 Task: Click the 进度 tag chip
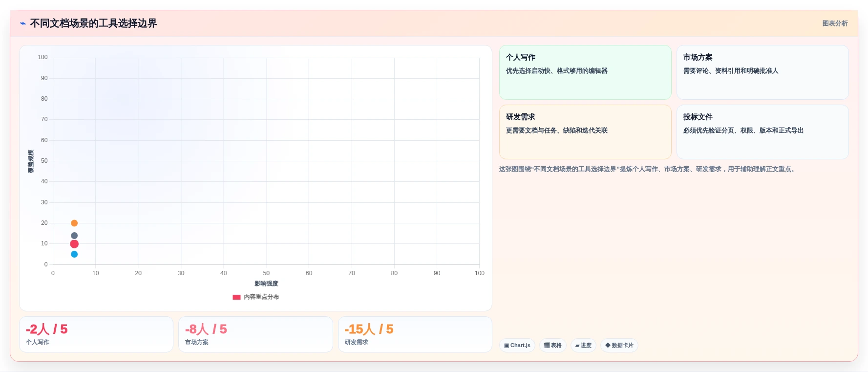583,345
